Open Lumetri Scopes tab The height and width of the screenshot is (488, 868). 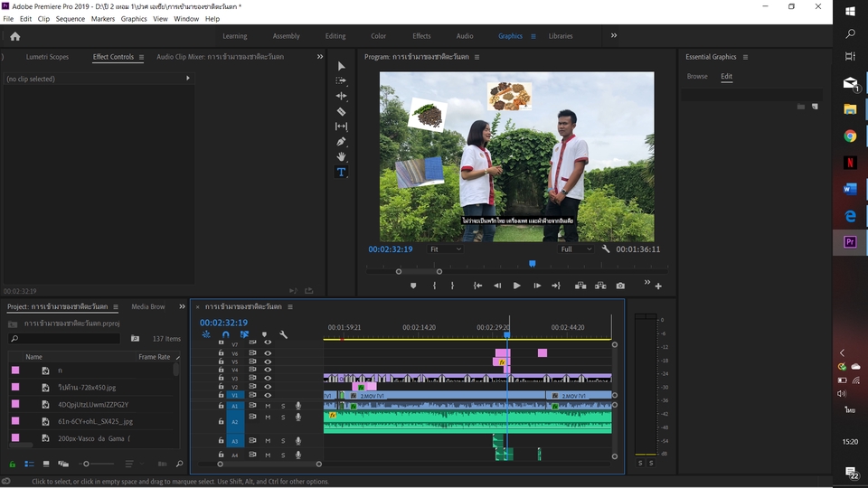tap(47, 56)
